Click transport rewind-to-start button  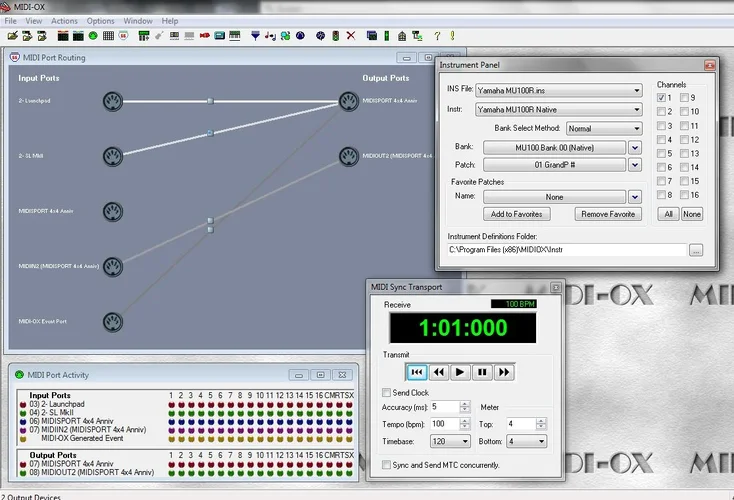[417, 372]
